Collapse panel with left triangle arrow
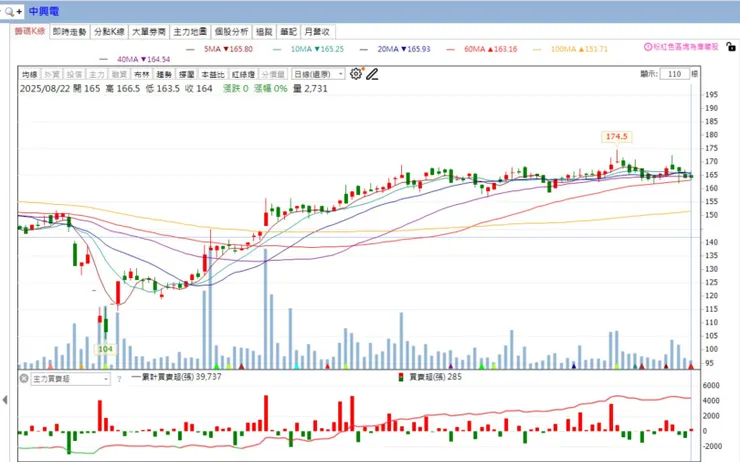 tap(5, 400)
